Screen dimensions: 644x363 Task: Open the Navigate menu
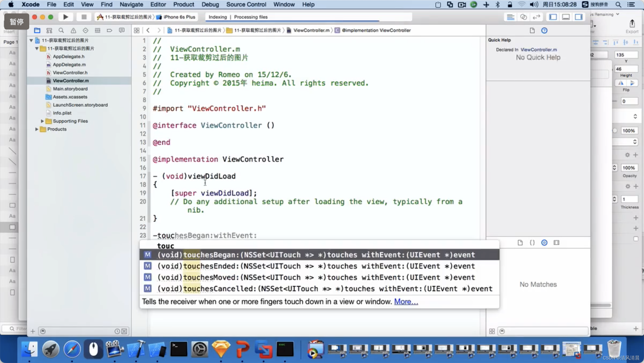[131, 4]
